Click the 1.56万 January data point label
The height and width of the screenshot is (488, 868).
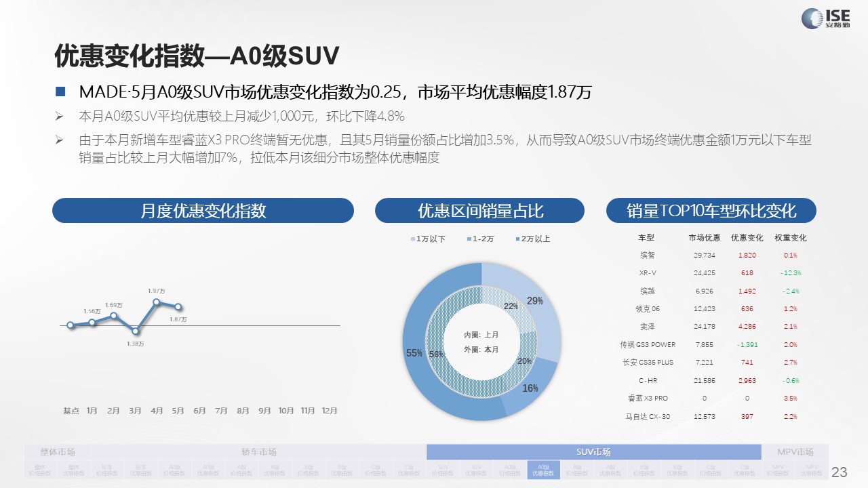[x=92, y=311]
